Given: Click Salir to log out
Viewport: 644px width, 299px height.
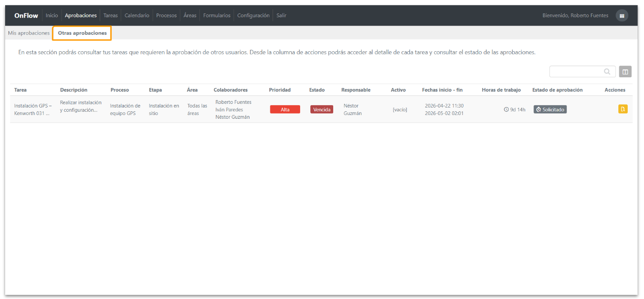Looking at the screenshot, I should coord(281,15).
